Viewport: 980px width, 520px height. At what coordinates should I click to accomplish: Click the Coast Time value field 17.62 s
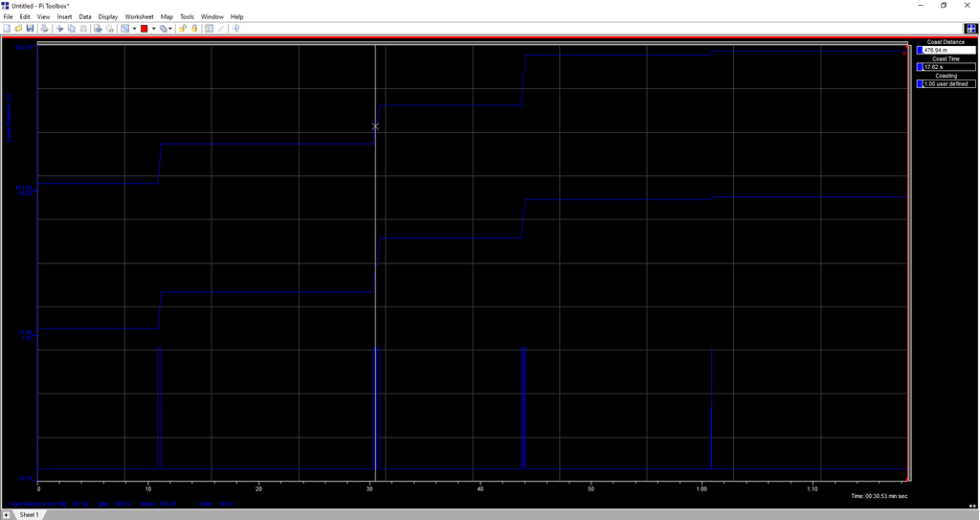(x=948, y=67)
